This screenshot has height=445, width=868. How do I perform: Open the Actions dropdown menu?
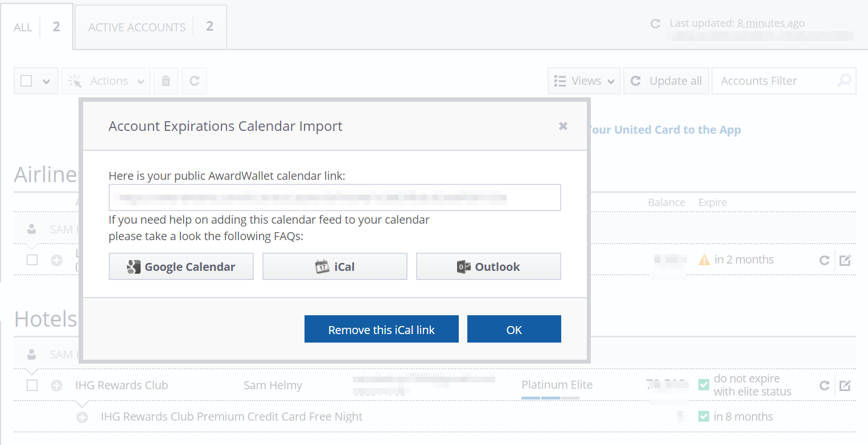tap(105, 81)
